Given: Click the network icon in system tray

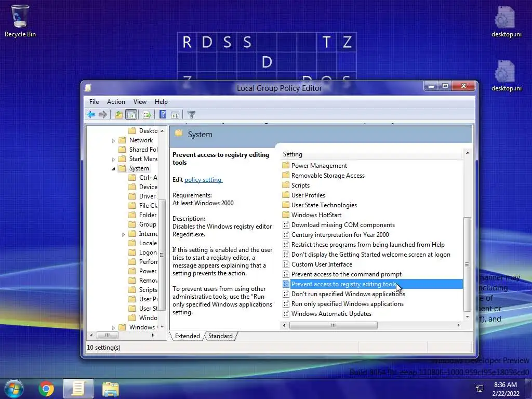Looking at the screenshot, I should point(480,389).
